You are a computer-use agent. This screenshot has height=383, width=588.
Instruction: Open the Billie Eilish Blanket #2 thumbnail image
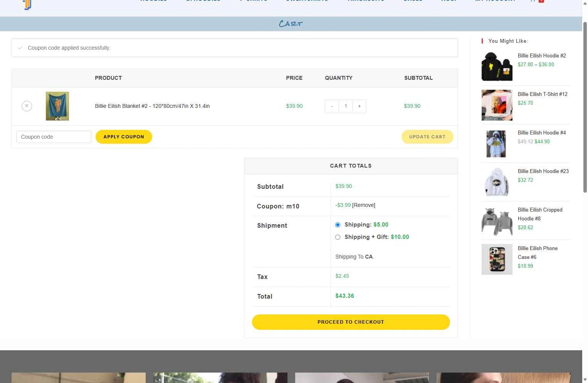click(x=57, y=106)
